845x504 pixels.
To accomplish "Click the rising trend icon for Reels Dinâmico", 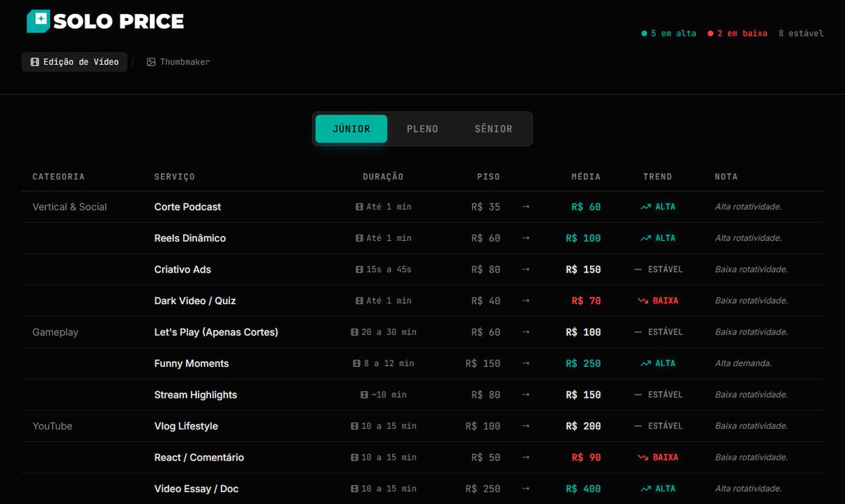I will click(x=646, y=238).
